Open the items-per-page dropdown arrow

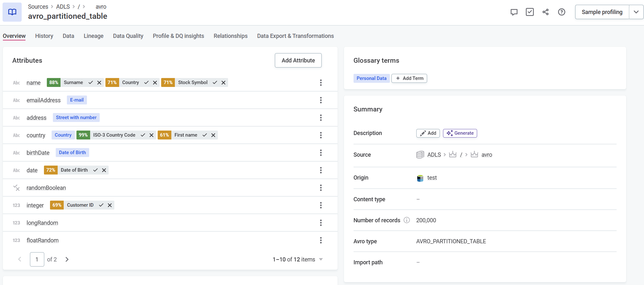point(321,260)
